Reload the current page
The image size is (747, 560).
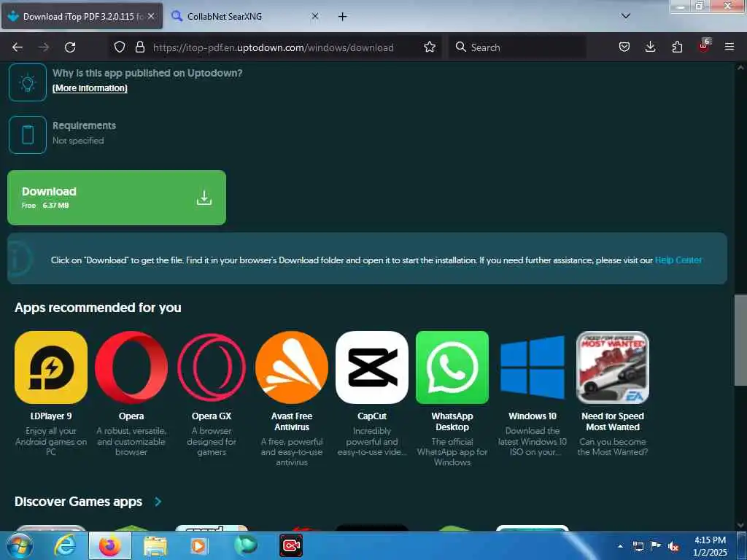coord(70,47)
